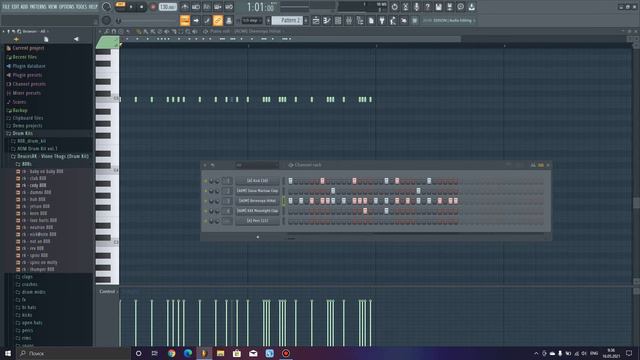The width and height of the screenshot is (640, 360).
Task: Mute the Beeswaxx HiHat channel LED
Action: pyautogui.click(x=205, y=201)
